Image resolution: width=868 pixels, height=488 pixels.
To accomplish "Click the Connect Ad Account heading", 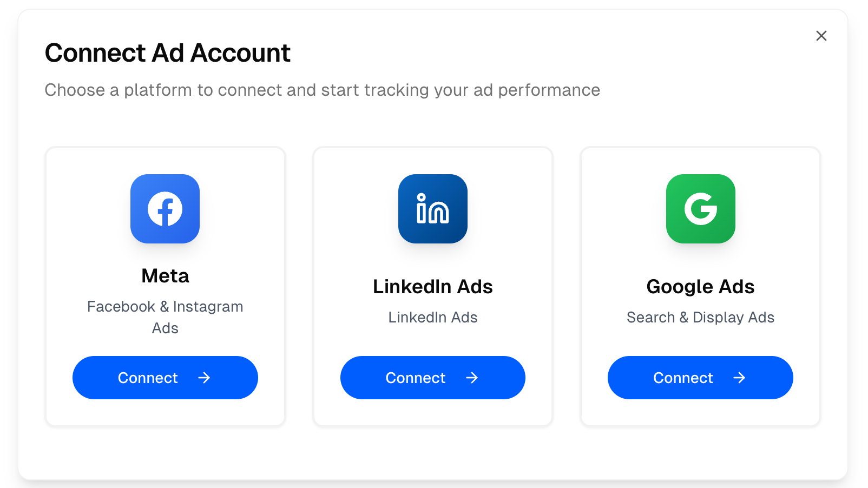I will (167, 52).
